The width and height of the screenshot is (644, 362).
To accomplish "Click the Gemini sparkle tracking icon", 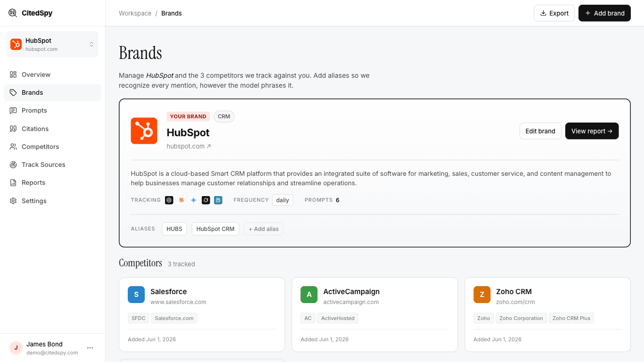I will (193, 200).
